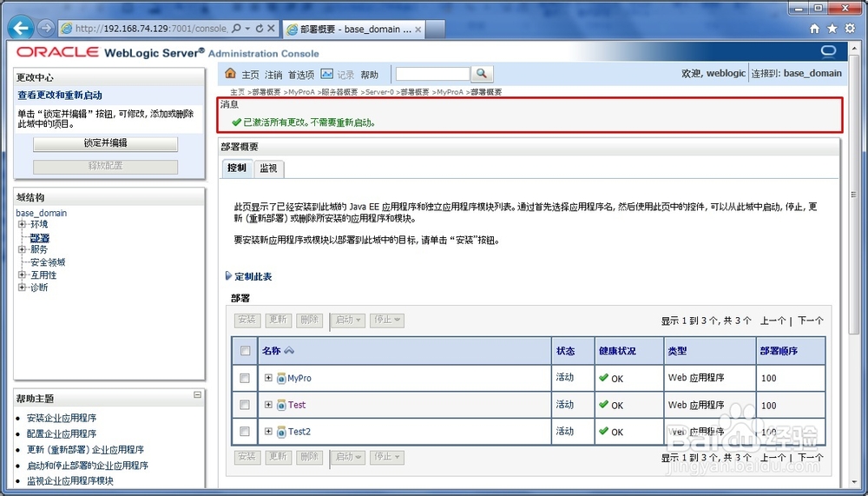Open the browser Tools gear icon
This screenshot has height=496, width=868.
(850, 29)
